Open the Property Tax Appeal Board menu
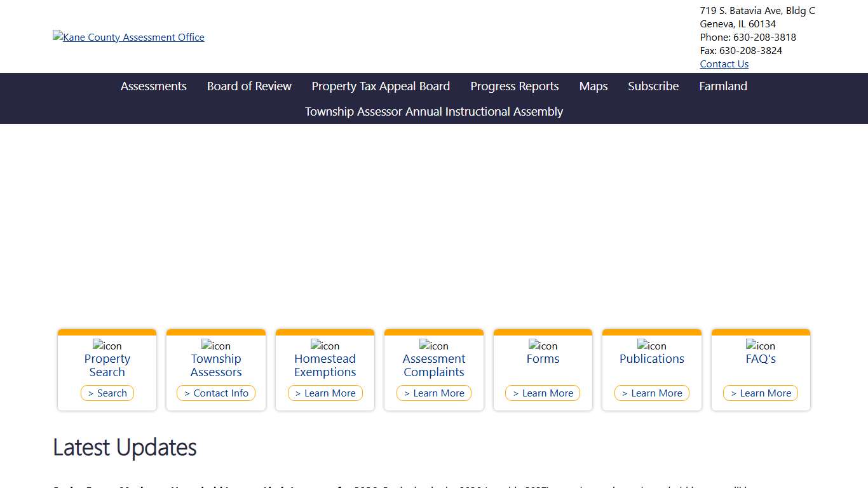This screenshot has width=868, height=488. click(381, 86)
